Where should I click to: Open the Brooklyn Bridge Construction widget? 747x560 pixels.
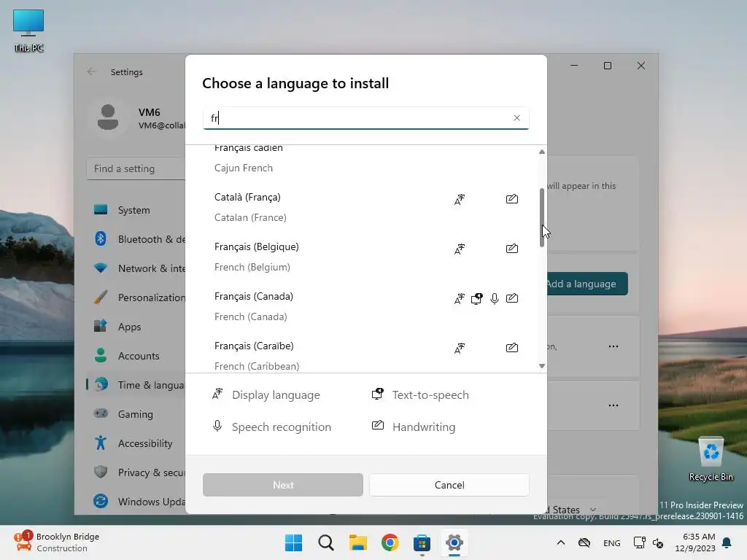[57, 542]
